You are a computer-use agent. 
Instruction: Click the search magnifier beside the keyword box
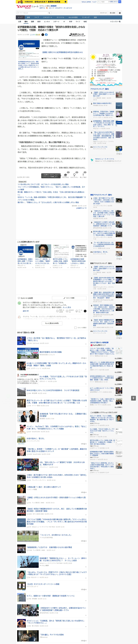(49, 13)
